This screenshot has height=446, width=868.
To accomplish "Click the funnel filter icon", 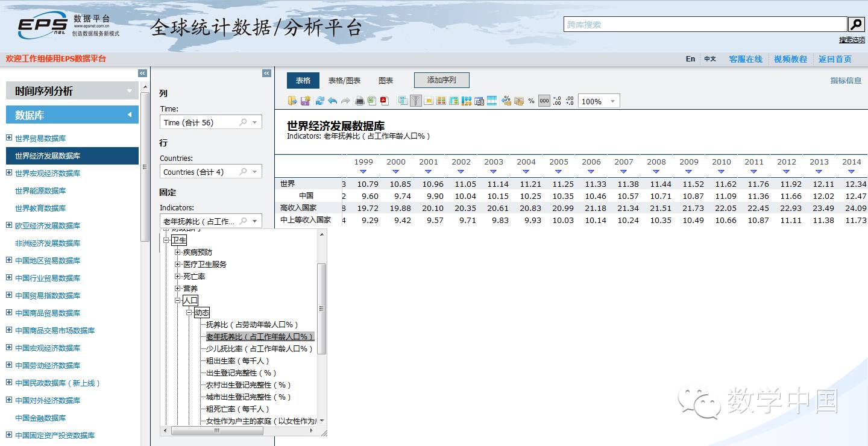I will click(416, 101).
